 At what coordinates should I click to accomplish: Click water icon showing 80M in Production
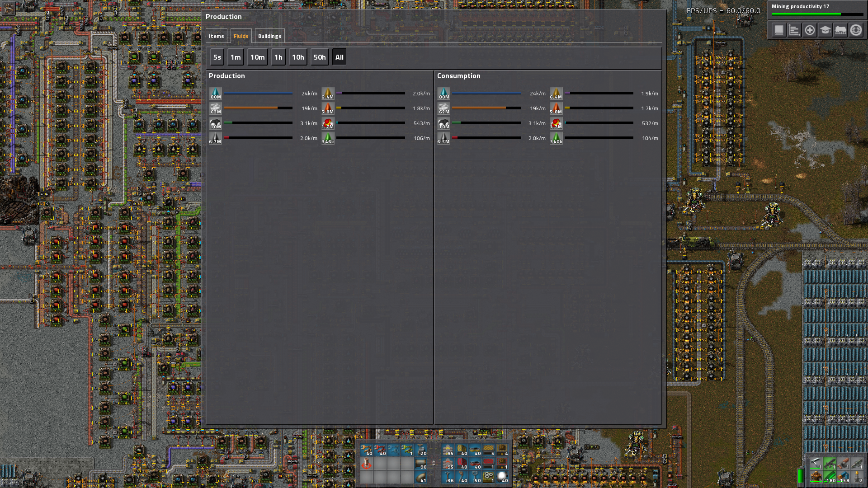(x=216, y=94)
